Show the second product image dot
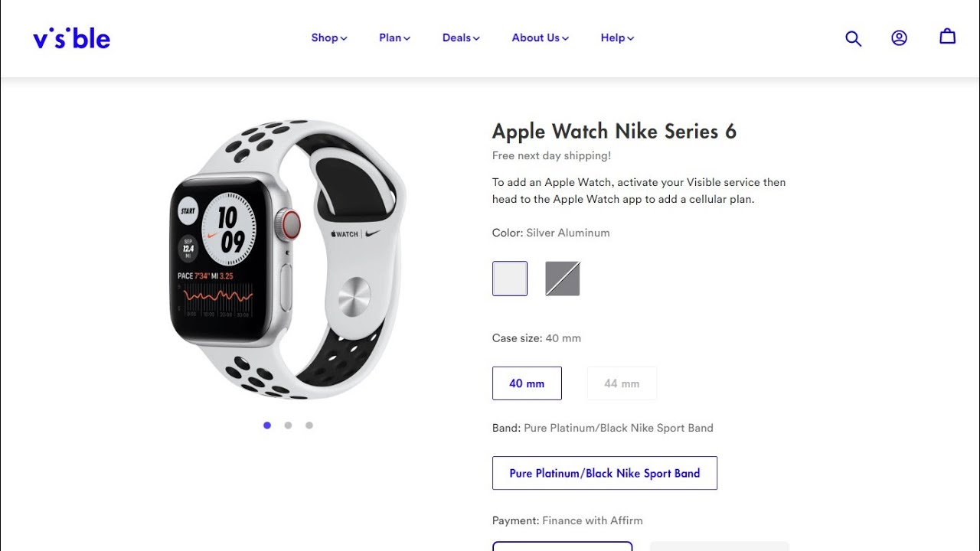The width and height of the screenshot is (980, 551). click(288, 425)
